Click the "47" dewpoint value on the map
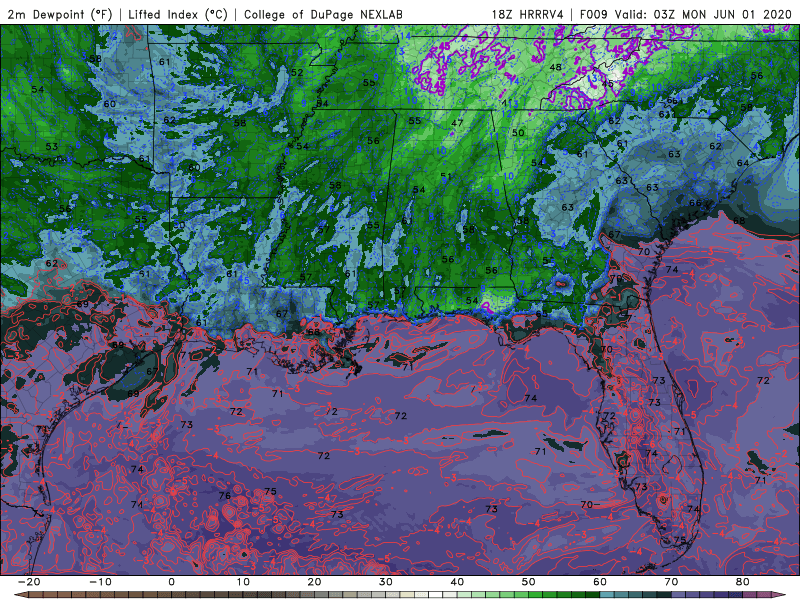The height and width of the screenshot is (600, 800). tap(457, 123)
